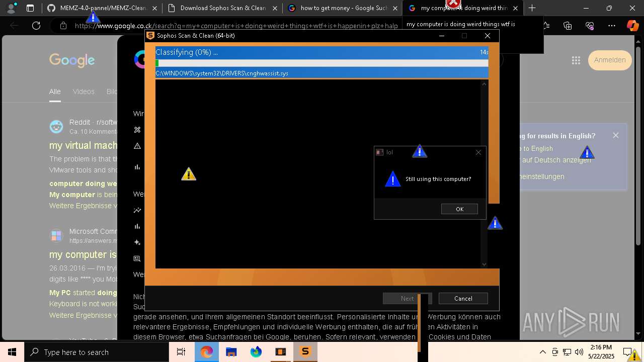
Task: Dismiss the results in English prompt
Action: (616, 135)
